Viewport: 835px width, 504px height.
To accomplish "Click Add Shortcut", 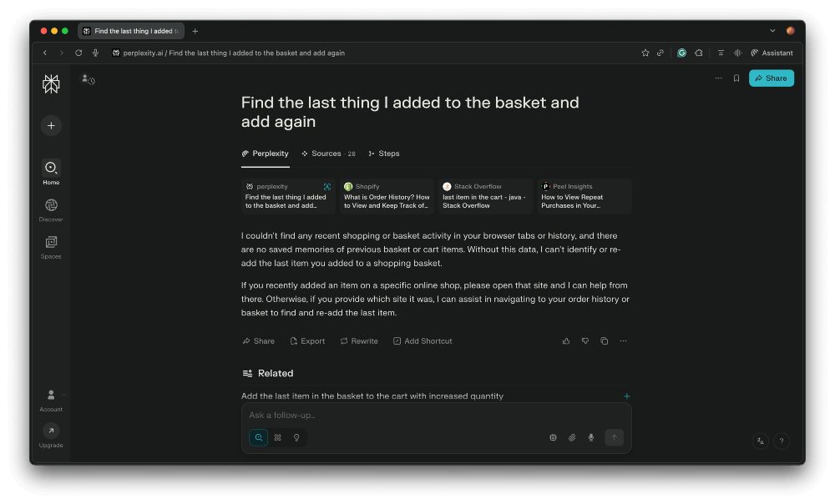I will [x=423, y=341].
